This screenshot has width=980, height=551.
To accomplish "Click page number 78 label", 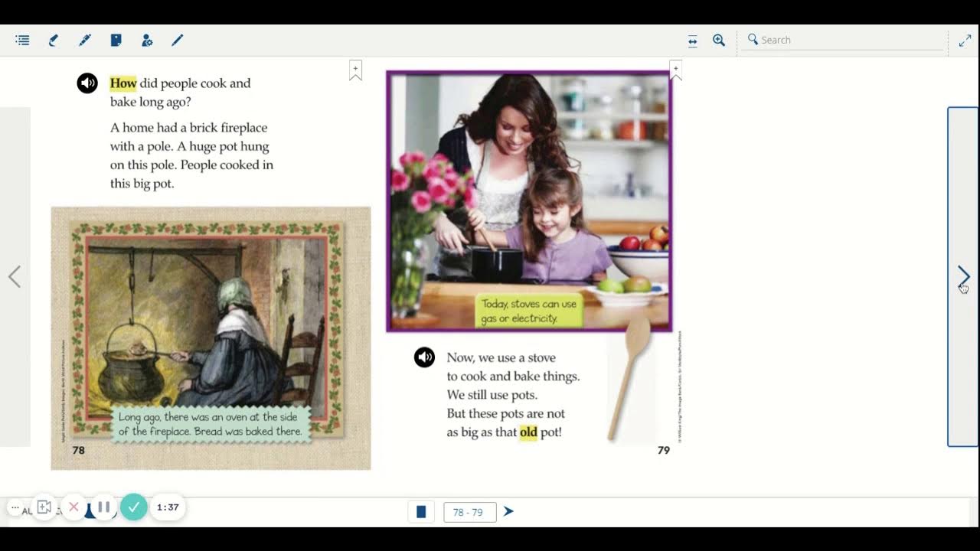I will pyautogui.click(x=78, y=450).
